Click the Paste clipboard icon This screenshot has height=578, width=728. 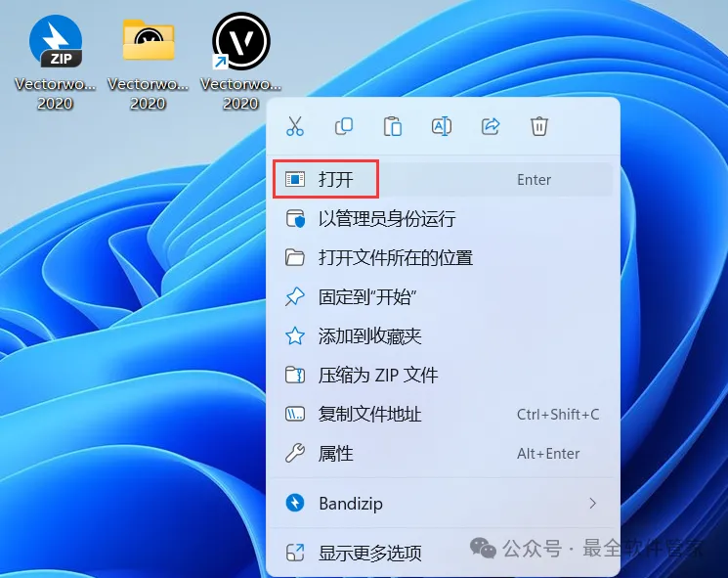coord(392,126)
